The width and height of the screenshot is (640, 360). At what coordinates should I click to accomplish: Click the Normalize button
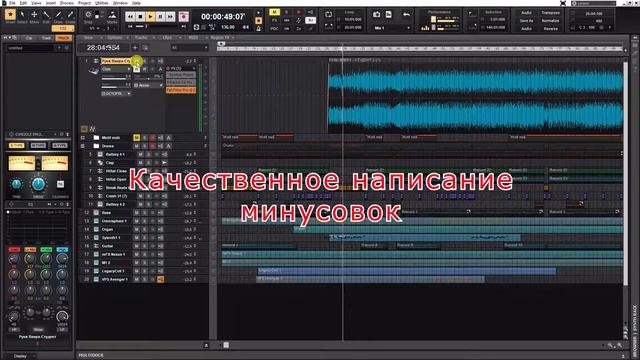point(550,20)
